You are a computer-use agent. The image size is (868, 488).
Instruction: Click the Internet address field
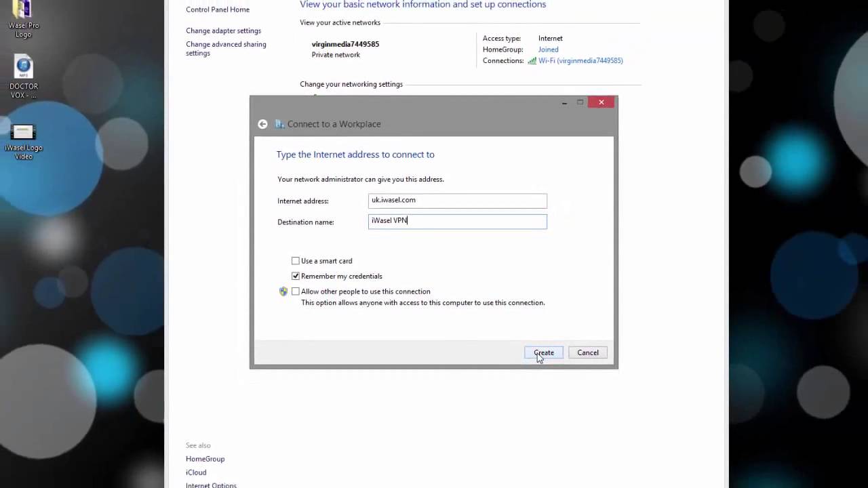click(457, 201)
